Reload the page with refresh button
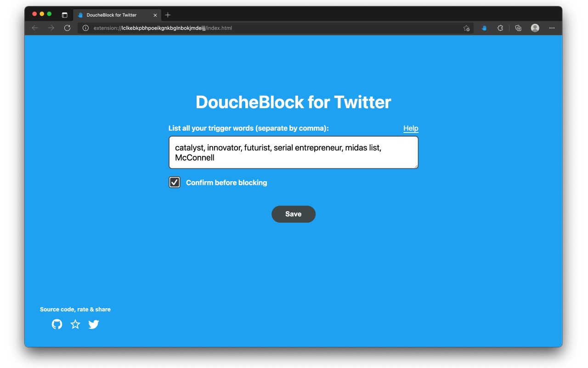The image size is (588, 368). [67, 28]
